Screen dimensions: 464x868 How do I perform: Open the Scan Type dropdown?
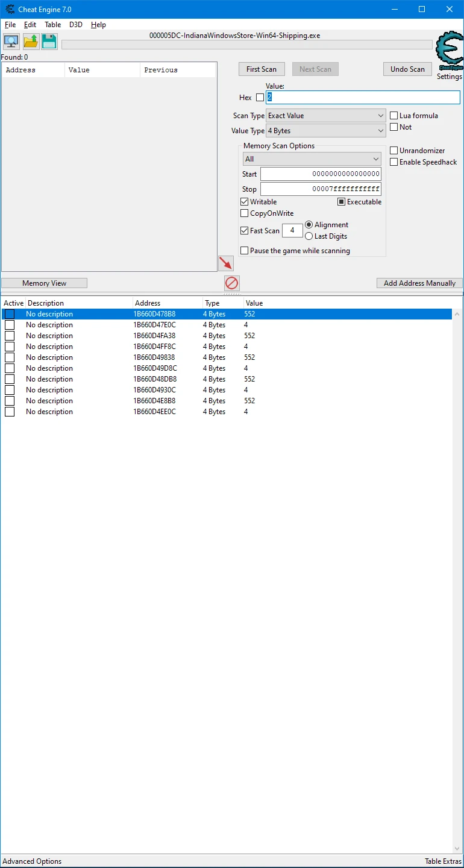coord(326,116)
